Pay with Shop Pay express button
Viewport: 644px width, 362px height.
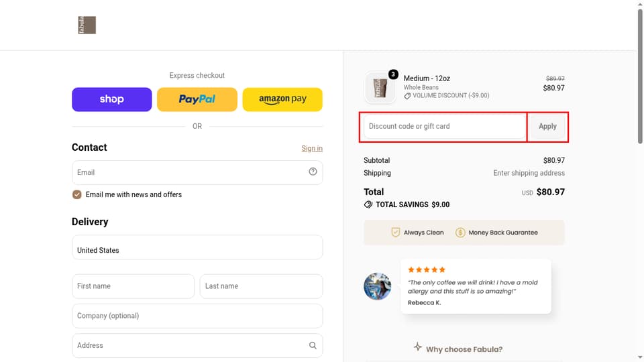click(112, 99)
